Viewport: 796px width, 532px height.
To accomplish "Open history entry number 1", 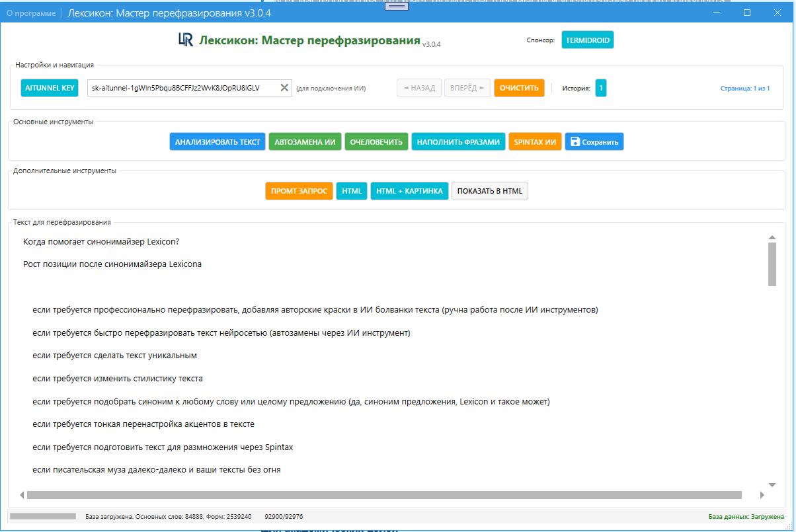I will (x=600, y=88).
